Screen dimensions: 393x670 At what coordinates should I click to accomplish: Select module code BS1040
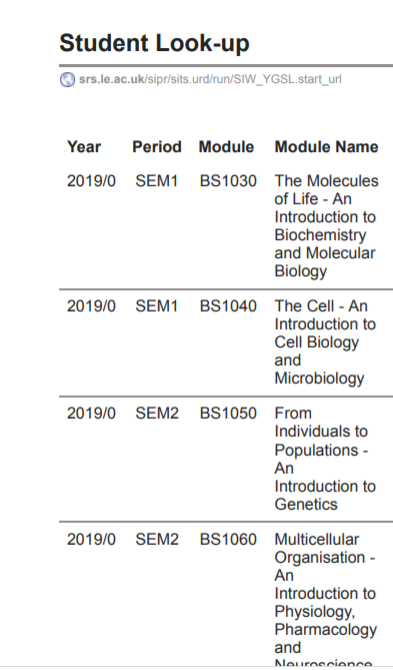pos(228,306)
